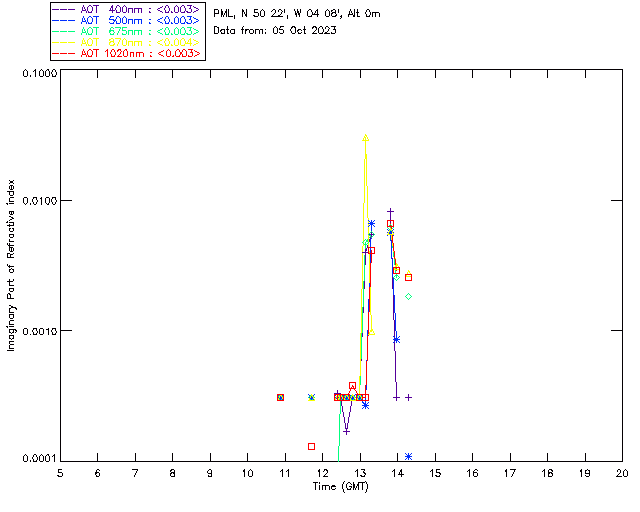Click the yellow triangle at the highest peak
Viewport: 640px width, 512px height.
(x=366, y=138)
